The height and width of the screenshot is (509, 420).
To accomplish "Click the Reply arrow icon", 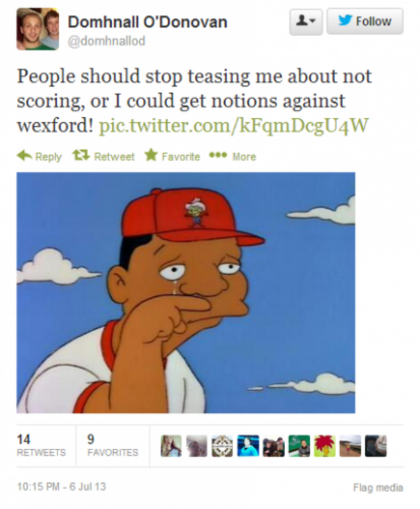I will point(25,156).
